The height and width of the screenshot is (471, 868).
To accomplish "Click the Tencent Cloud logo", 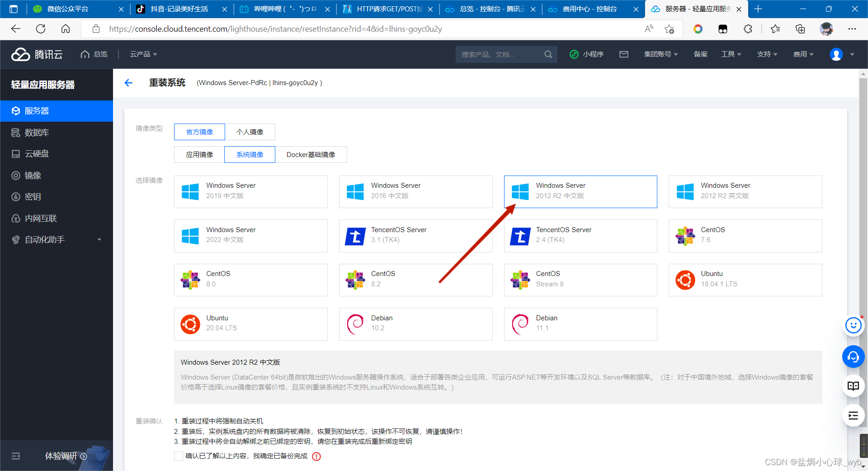I will [x=37, y=54].
